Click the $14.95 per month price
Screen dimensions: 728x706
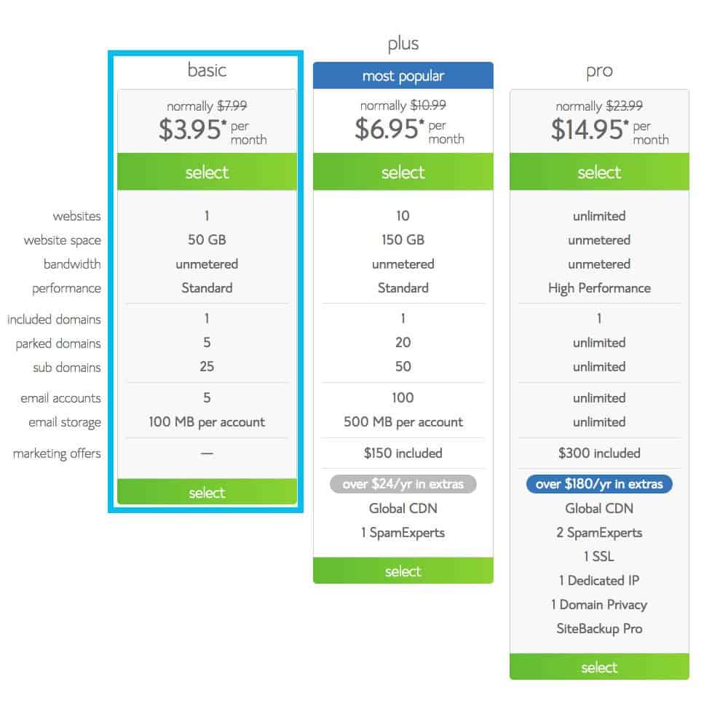(x=609, y=130)
